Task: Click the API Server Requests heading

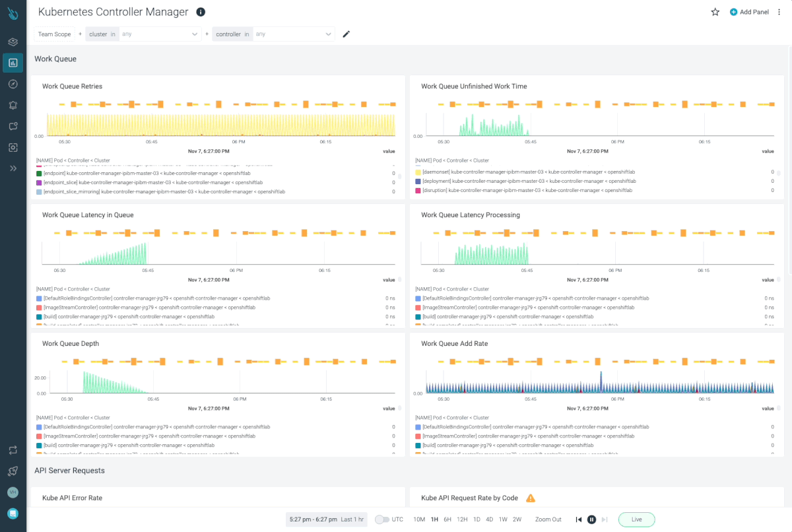Action: 69,471
